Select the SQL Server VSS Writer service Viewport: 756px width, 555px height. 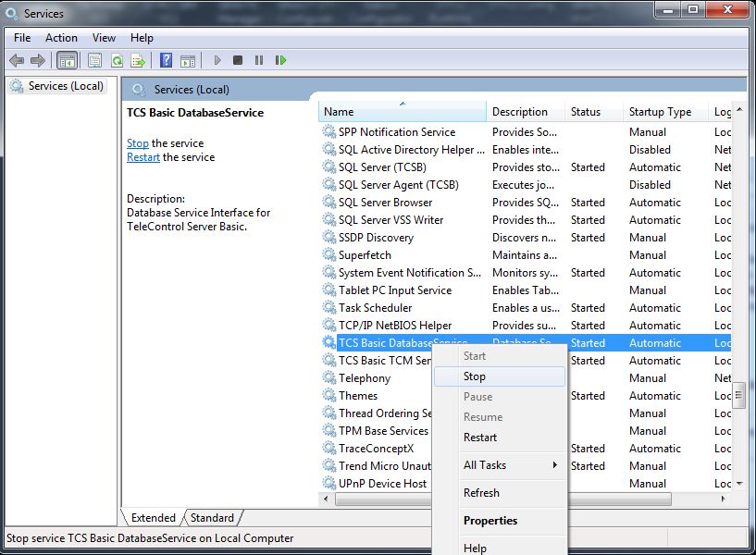[x=526, y=220]
